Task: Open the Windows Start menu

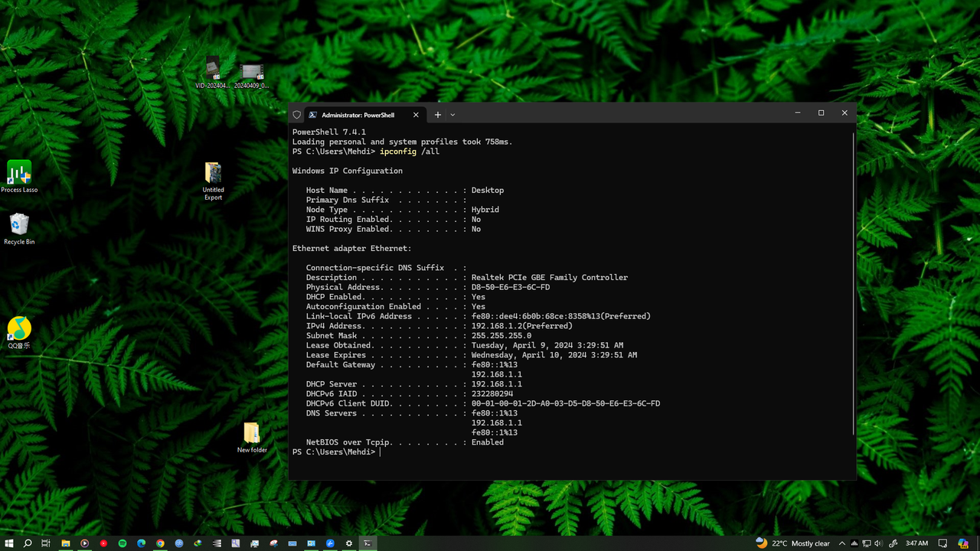Action: pos(8,543)
